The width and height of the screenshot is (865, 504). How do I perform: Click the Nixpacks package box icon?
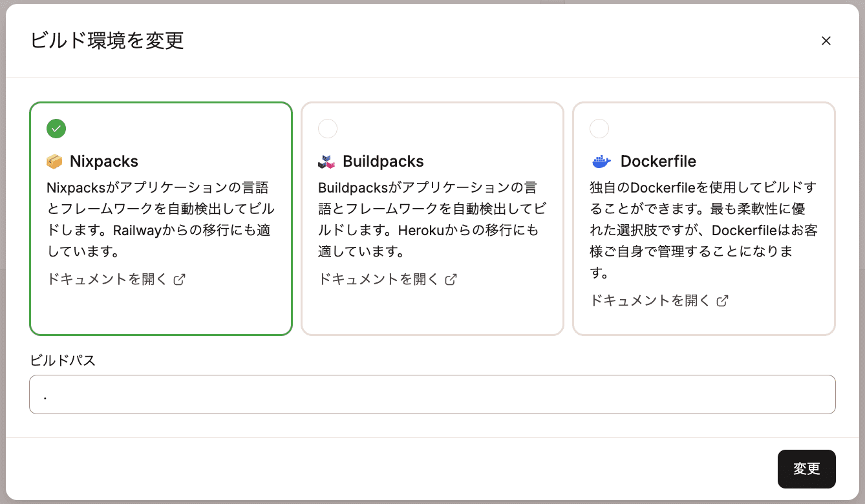(54, 161)
